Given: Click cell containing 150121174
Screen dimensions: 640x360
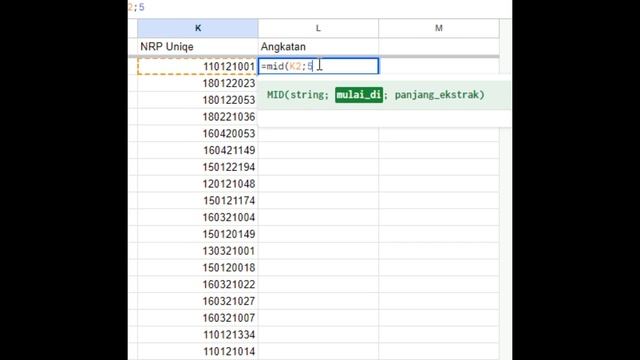Looking at the screenshot, I should pos(198,200).
